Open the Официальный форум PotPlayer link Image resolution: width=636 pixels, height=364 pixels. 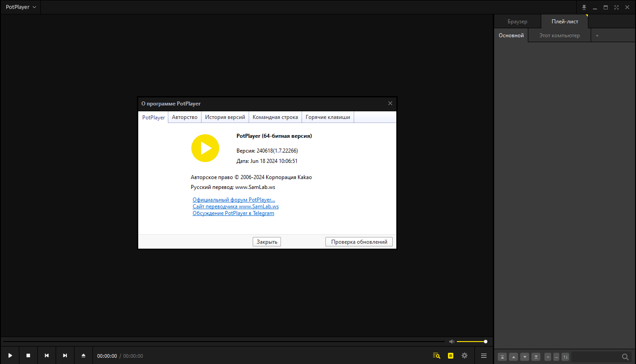point(234,200)
